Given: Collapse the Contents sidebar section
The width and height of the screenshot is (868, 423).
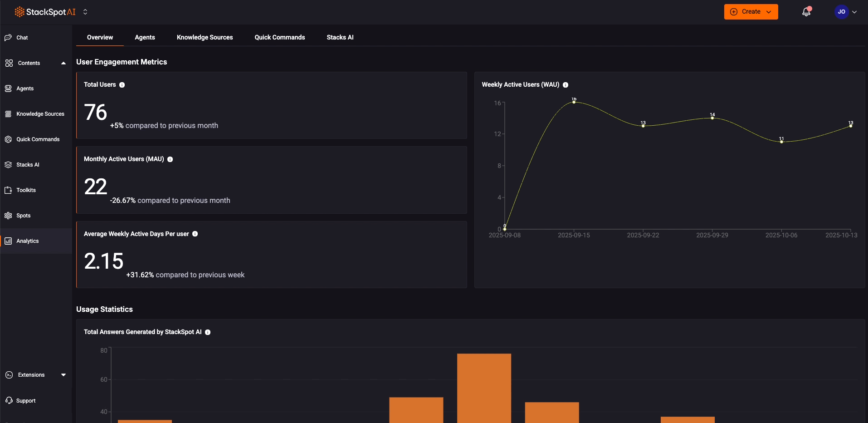Looking at the screenshot, I should [x=63, y=63].
